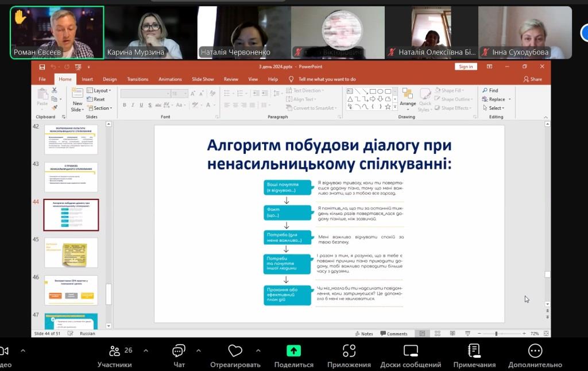
Task: Click the Increase Font Size icon
Action: pos(193,94)
